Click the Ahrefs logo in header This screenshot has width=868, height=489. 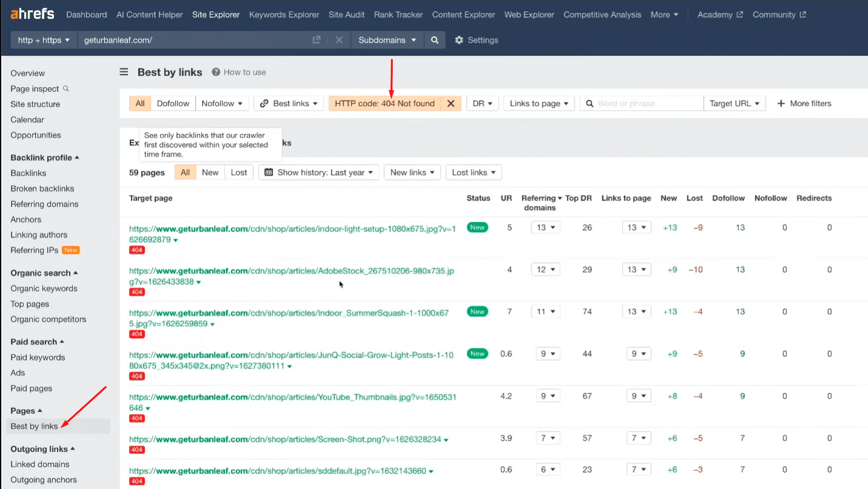(32, 14)
